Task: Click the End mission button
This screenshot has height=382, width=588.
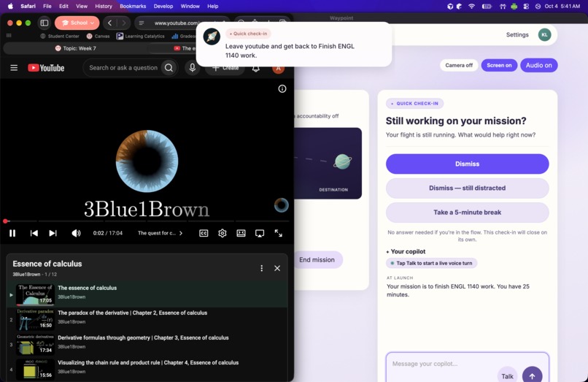Action: pyautogui.click(x=317, y=259)
